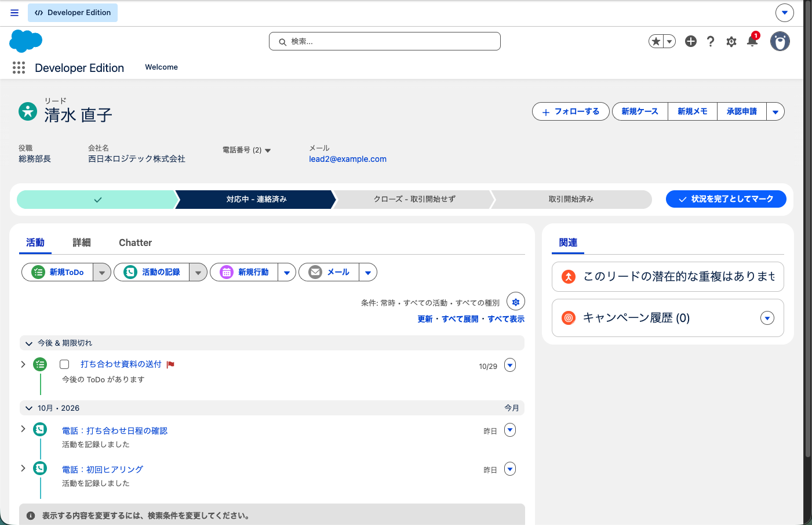Select the クローズ - 取引開始せず path stage
This screenshot has height=525, width=812.
coord(414,199)
